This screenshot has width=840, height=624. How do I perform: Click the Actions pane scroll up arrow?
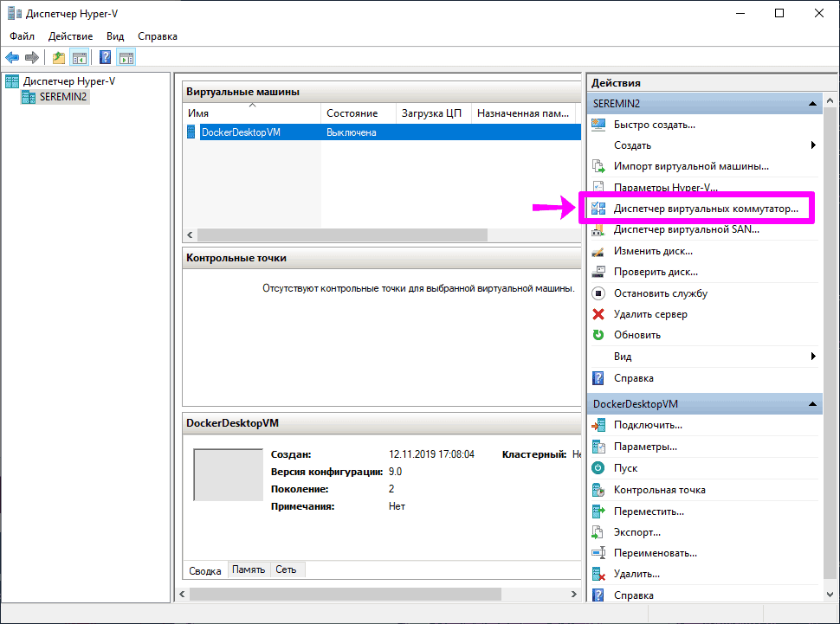coord(830,100)
